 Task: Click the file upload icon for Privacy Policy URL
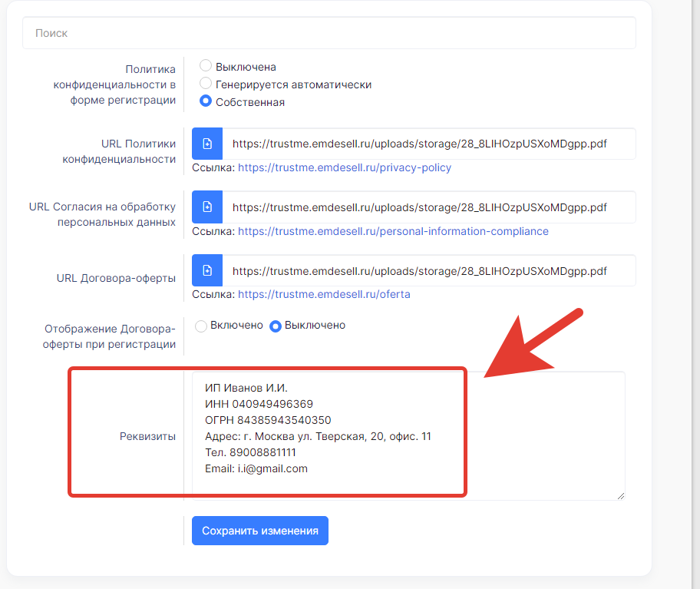(x=207, y=144)
